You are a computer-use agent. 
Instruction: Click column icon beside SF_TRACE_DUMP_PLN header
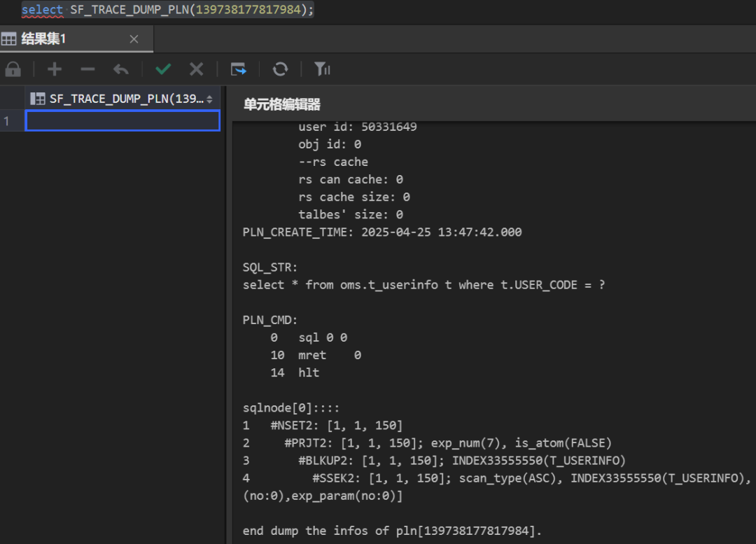pyautogui.click(x=38, y=99)
